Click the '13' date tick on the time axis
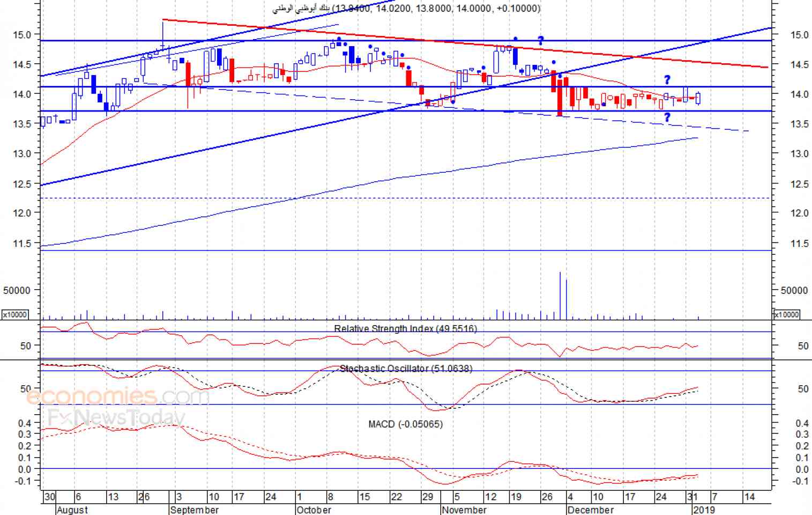The image size is (812, 515). tap(113, 497)
